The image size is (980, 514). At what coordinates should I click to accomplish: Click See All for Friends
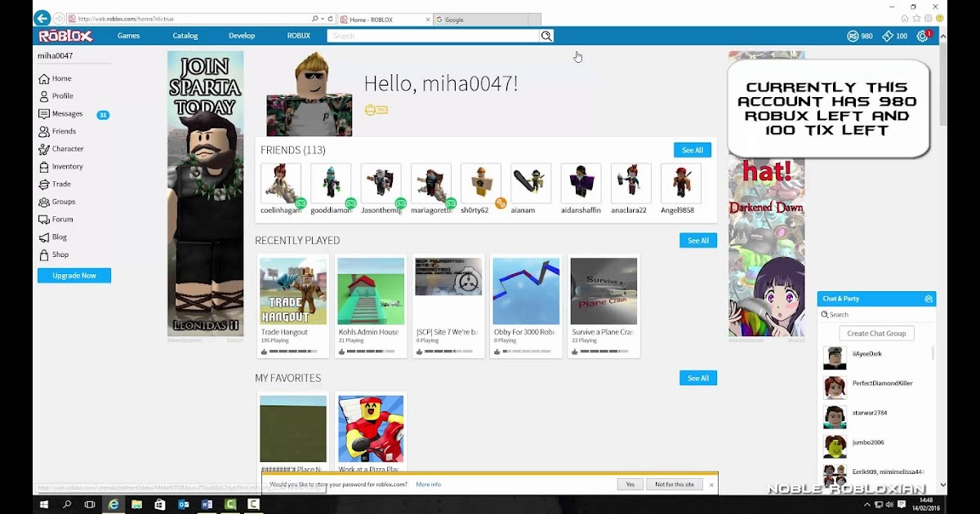tap(693, 150)
